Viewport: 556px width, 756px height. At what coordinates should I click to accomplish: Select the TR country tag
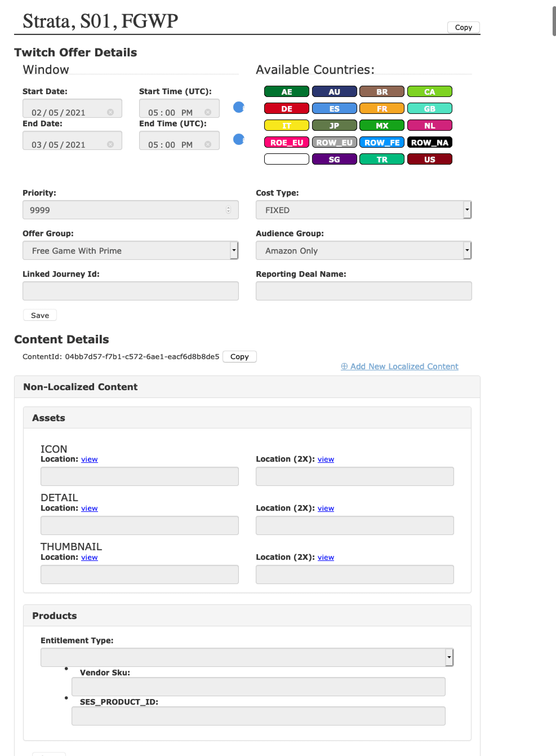click(x=382, y=159)
